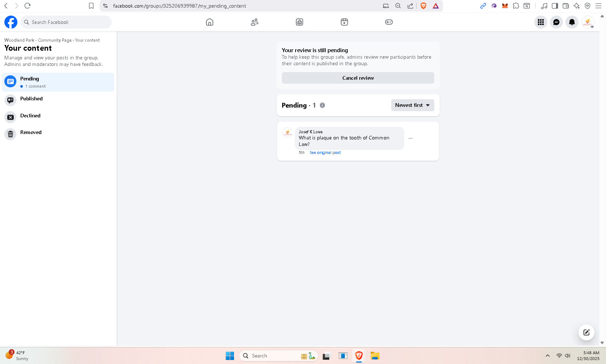Open the Gaming controller icon
606x364 pixels.
click(x=389, y=22)
